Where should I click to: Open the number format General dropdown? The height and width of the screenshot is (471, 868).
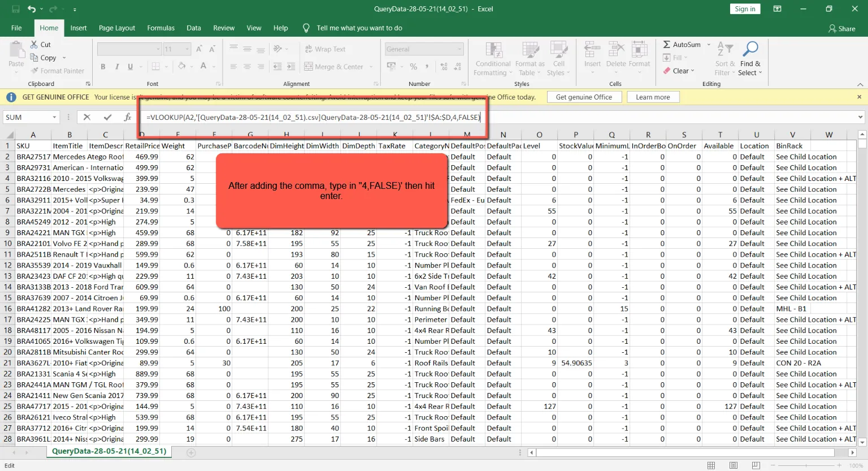(459, 49)
